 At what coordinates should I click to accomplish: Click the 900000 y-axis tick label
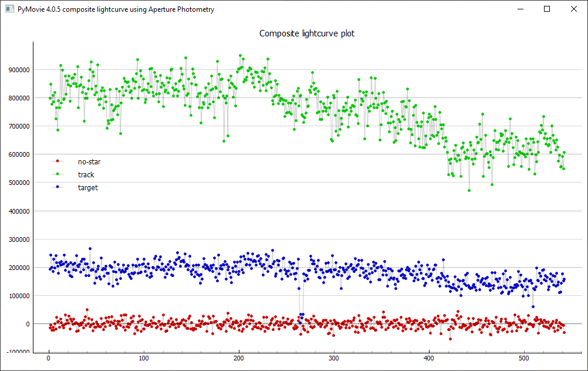coord(18,70)
